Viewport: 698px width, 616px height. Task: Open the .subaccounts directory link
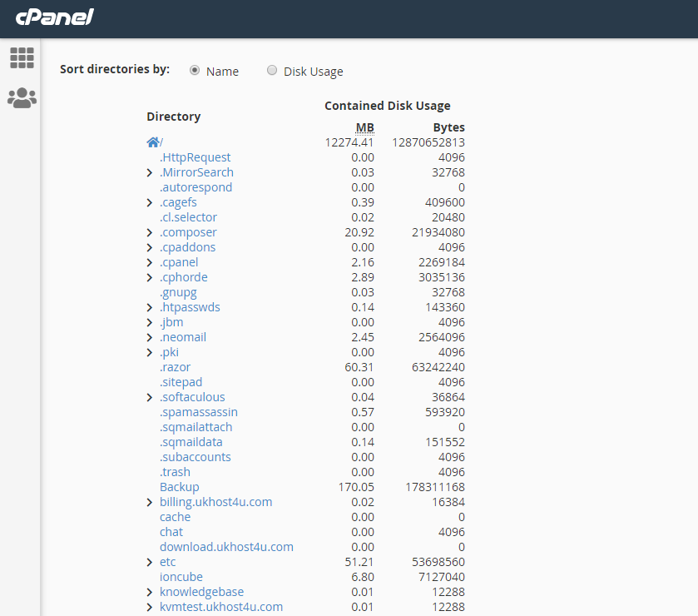(195, 457)
